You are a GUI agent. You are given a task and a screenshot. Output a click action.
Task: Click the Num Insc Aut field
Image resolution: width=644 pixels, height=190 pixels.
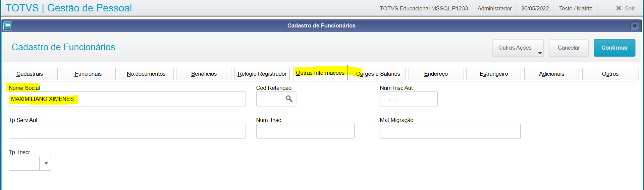pyautogui.click(x=409, y=99)
